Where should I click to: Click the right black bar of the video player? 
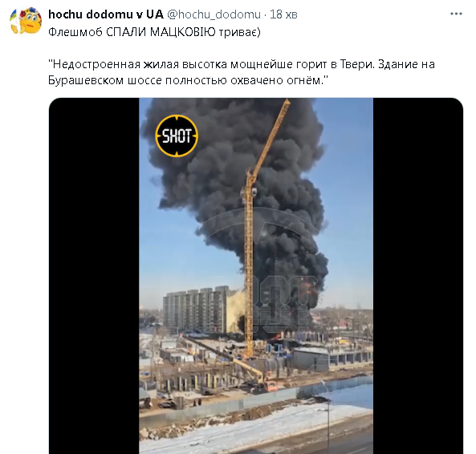click(x=418, y=276)
